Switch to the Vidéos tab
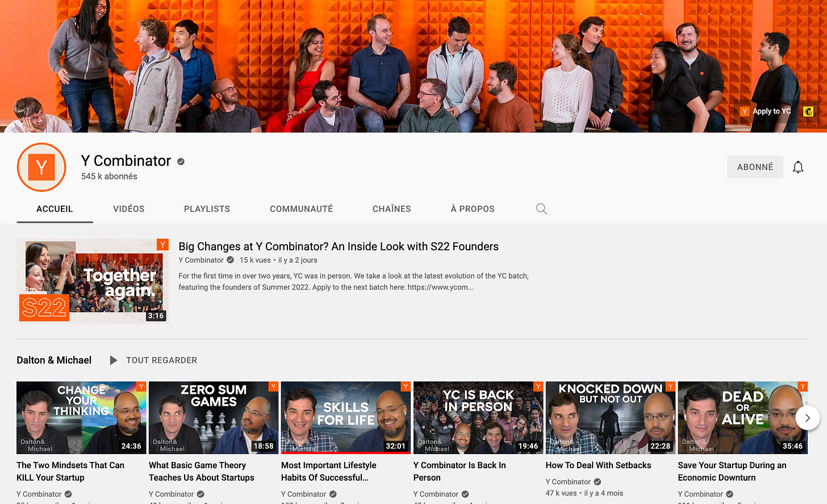This screenshot has width=827, height=504. 129,209
